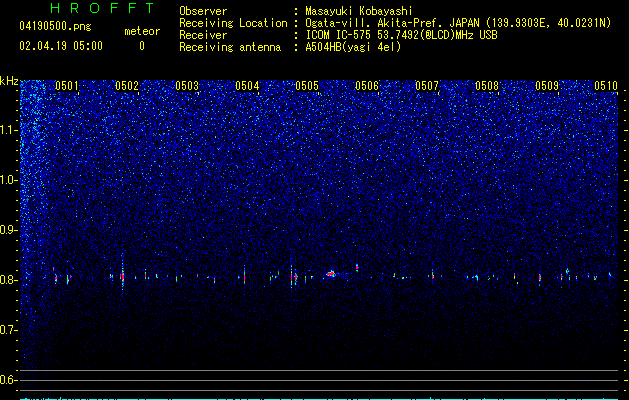This screenshot has width=629, height=400.
Task: Click the Receiver label
Action: coord(203,35)
